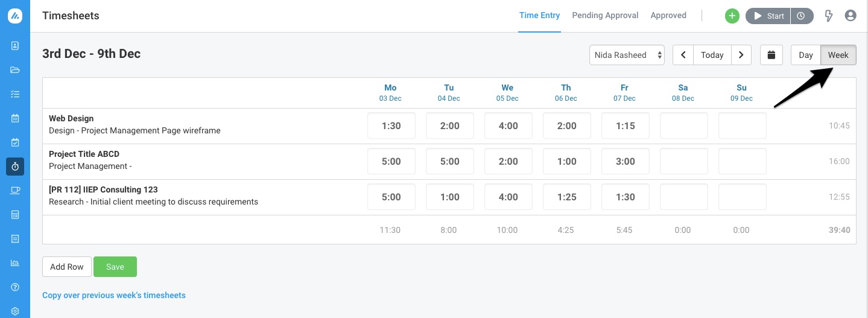Open the calendar date picker icon
The image size is (868, 318).
coord(771,55)
